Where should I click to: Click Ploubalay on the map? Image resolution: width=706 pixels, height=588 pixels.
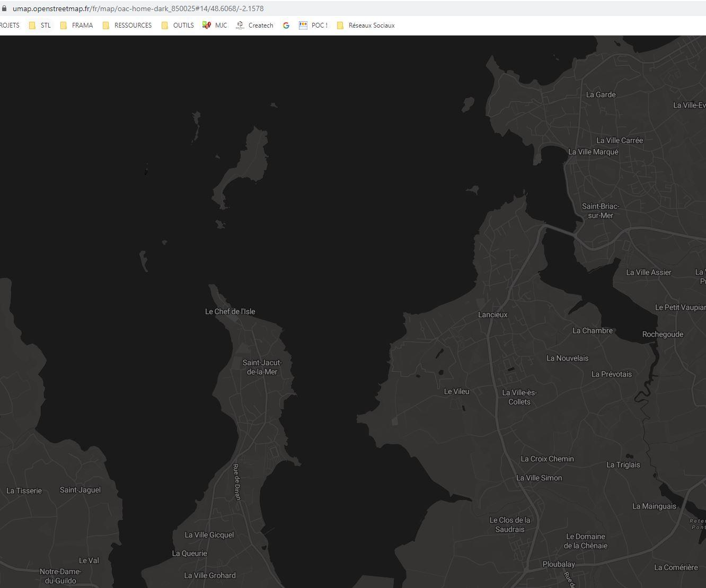pos(559,564)
